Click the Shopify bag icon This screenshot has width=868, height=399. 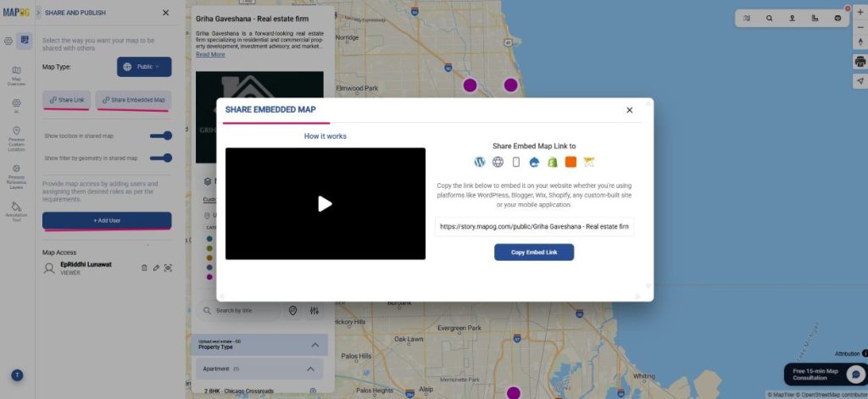click(x=553, y=162)
